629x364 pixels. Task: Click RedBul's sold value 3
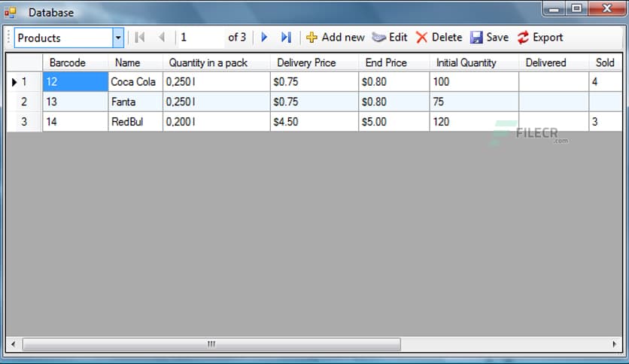(606, 122)
